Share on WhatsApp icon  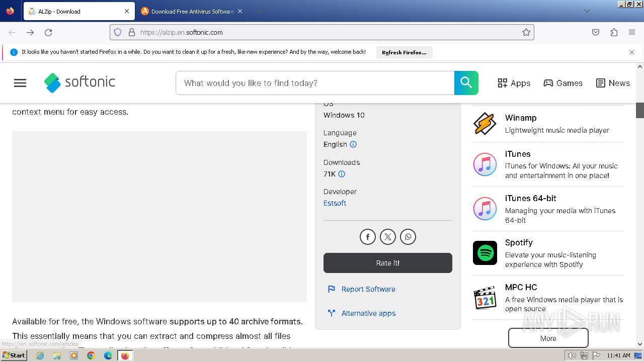tap(408, 237)
